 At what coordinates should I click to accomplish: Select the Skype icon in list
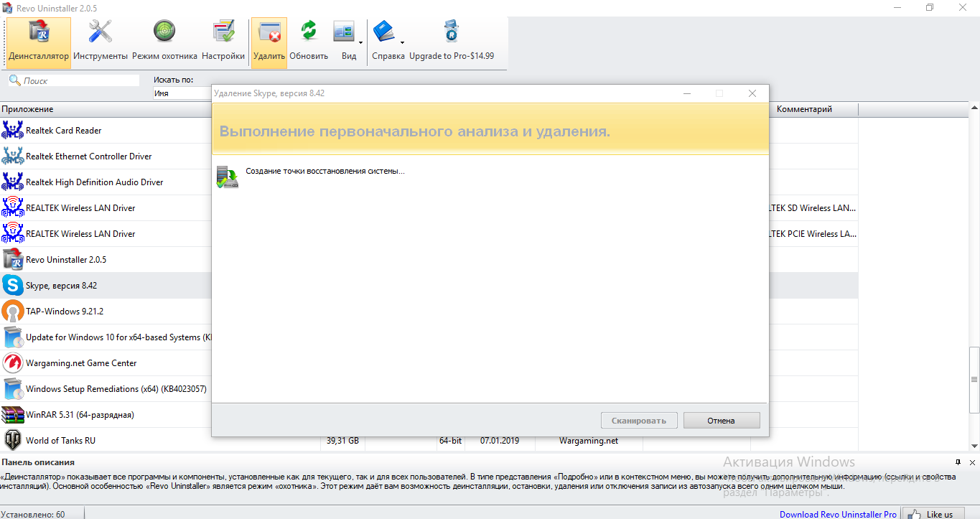[x=13, y=285]
